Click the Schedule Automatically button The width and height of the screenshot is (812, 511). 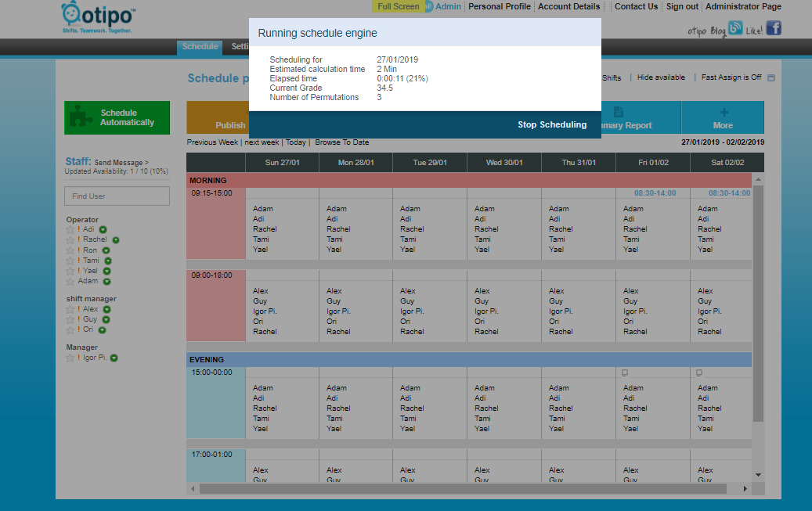[117, 117]
